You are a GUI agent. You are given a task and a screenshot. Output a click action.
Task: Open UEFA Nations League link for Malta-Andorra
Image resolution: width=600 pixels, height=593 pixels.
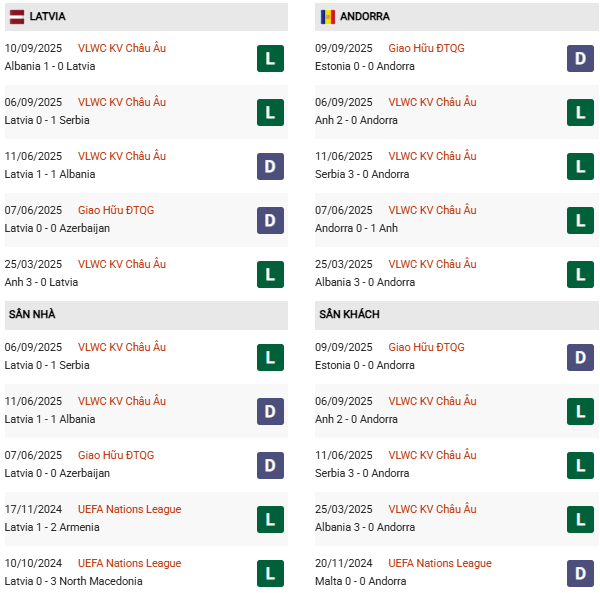click(440, 563)
